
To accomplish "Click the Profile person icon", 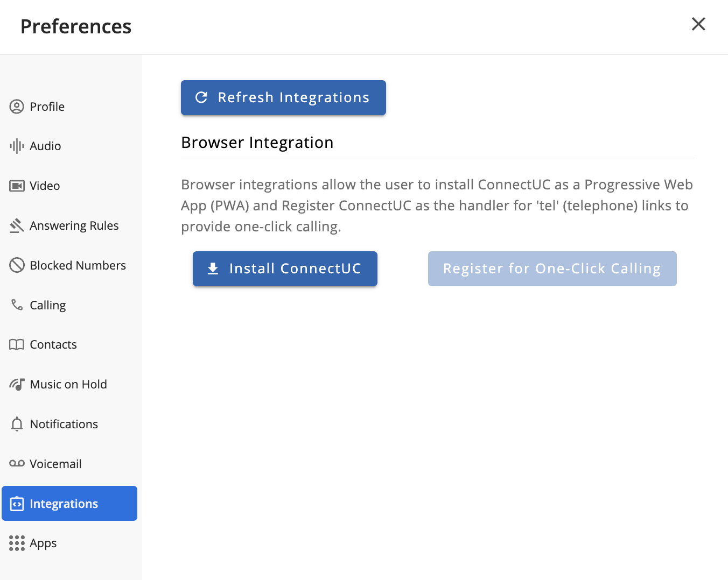I will pos(17,107).
